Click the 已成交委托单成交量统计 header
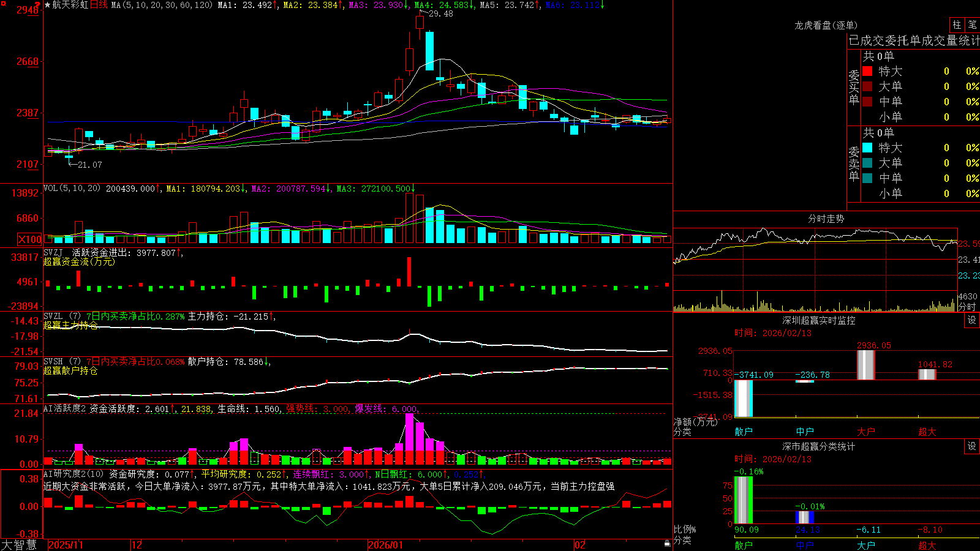The height and width of the screenshot is (551, 980). point(914,40)
